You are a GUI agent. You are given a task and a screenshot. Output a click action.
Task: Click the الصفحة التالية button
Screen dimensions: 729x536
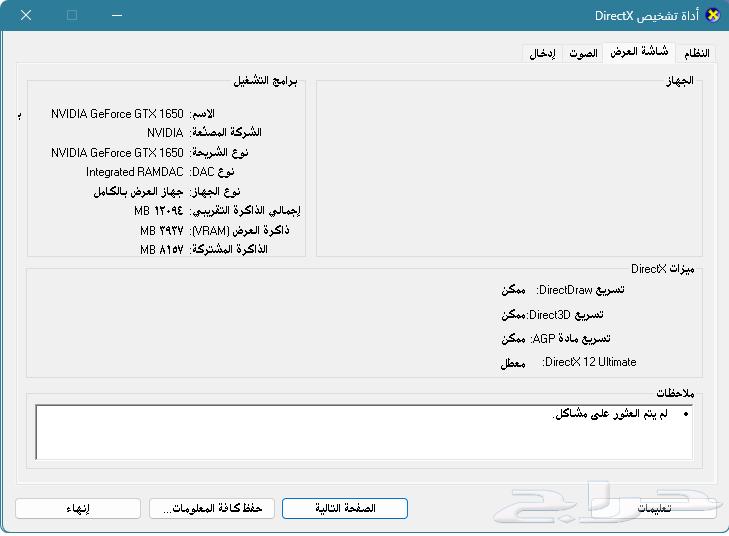345,508
